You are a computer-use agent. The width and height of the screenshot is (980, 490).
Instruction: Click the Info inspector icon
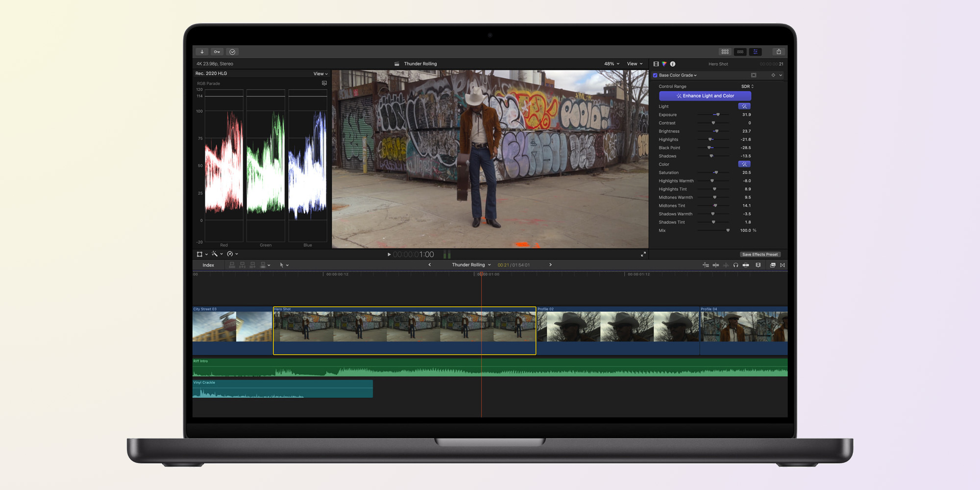click(x=673, y=64)
